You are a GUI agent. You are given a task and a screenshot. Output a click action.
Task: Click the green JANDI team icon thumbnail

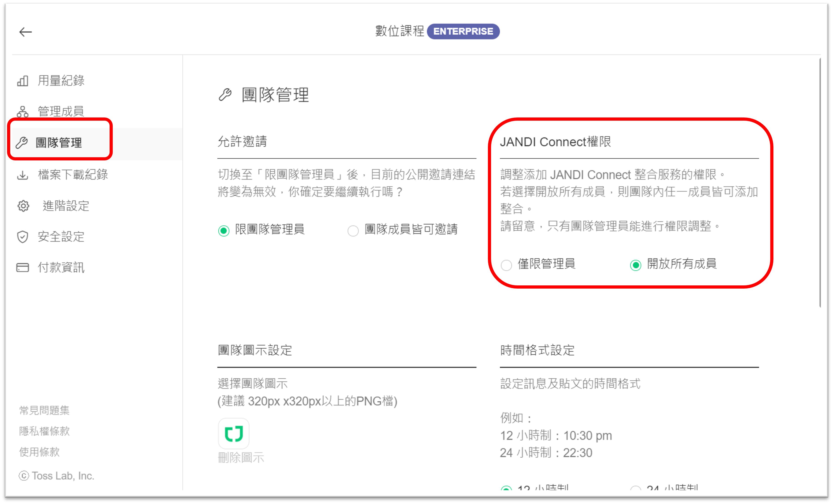234,434
